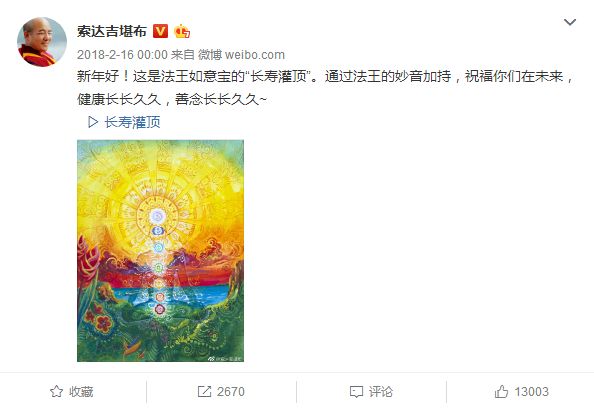
Task: Click the orange verified V badge
Action: click(160, 31)
